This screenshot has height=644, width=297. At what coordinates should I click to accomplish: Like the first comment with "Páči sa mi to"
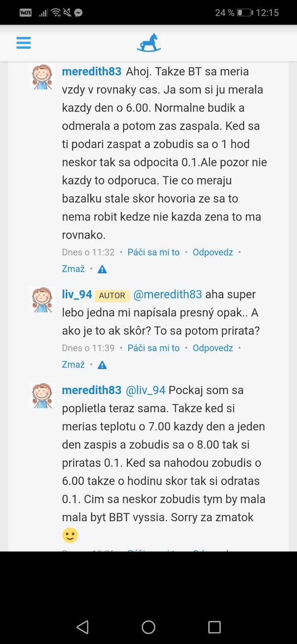153,252
